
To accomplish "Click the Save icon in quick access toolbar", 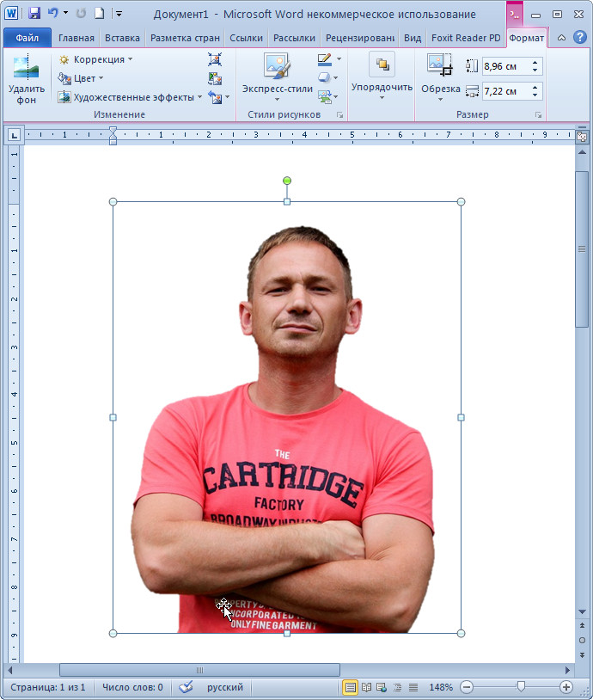I will [34, 14].
